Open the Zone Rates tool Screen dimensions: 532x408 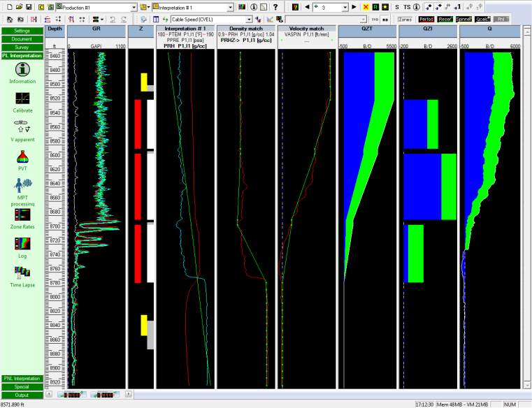22,214
